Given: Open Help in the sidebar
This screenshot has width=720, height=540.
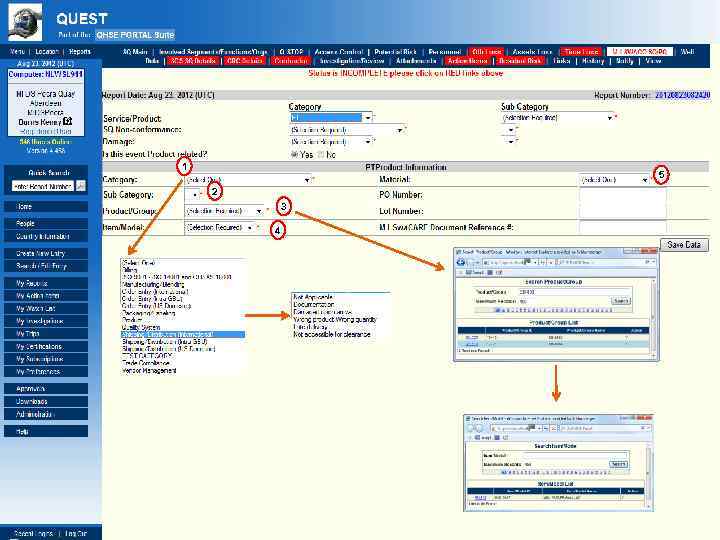Looking at the screenshot, I should pyautogui.click(x=46, y=431).
